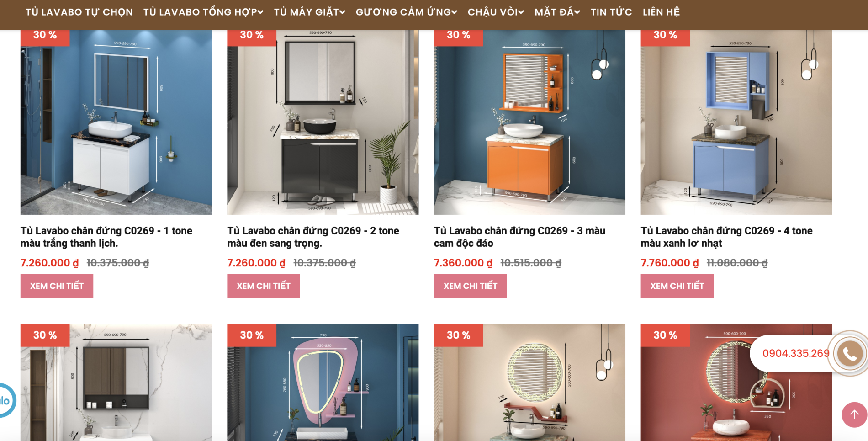Click the 30% discount badge on white C0269 cabinet

45,35
